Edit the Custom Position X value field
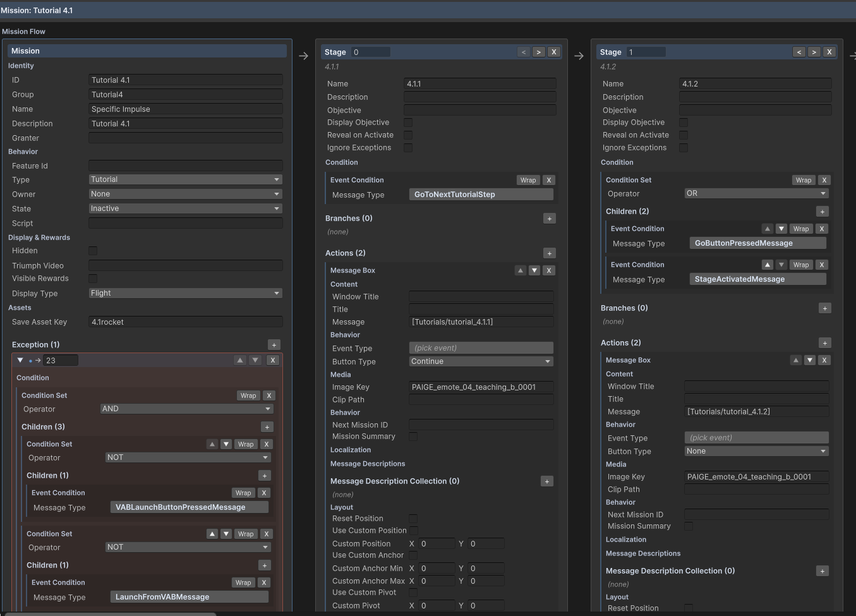856x616 pixels. click(437, 544)
